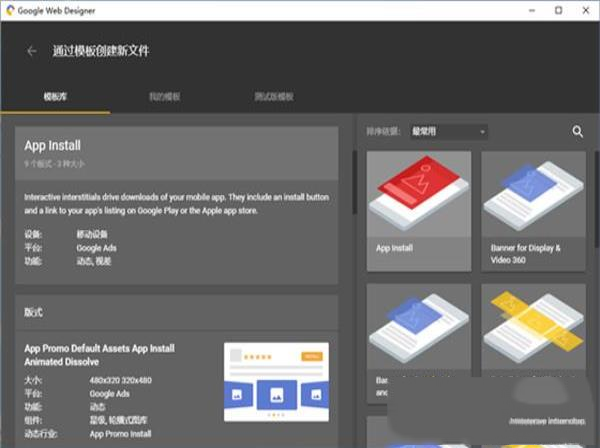This screenshot has height=448, width=600.
Task: Click the App Install heading text
Action: pyautogui.click(x=52, y=145)
